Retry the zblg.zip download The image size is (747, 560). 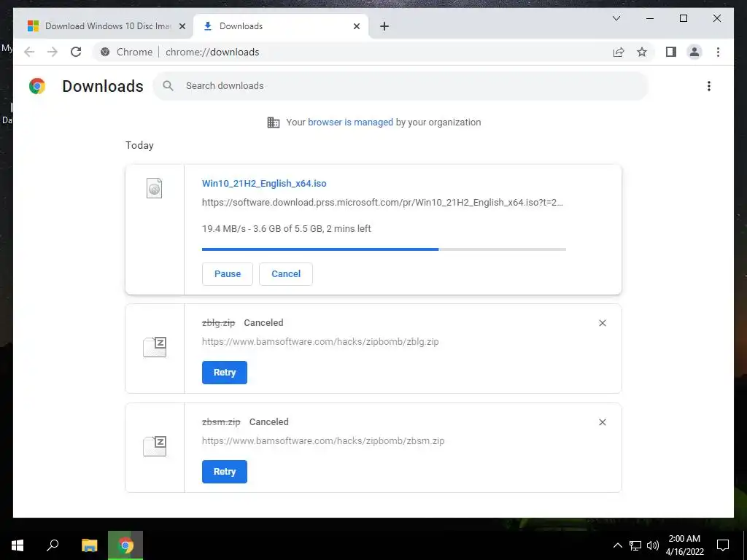(x=225, y=373)
